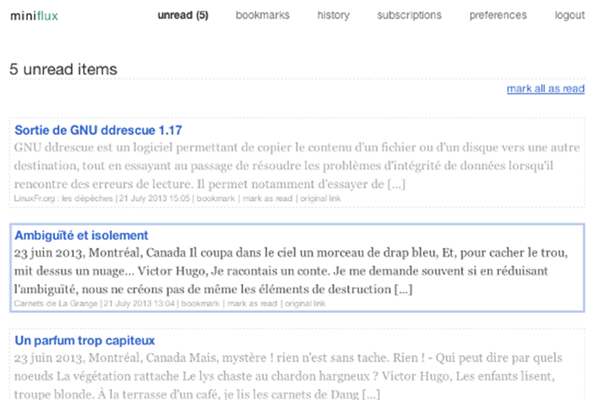Open article Un parfum trop capiteux

(87, 341)
